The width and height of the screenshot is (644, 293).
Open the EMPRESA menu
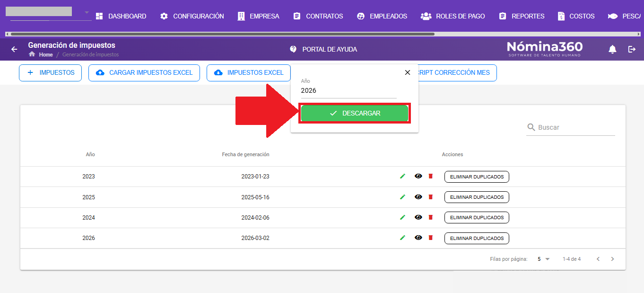pos(258,16)
